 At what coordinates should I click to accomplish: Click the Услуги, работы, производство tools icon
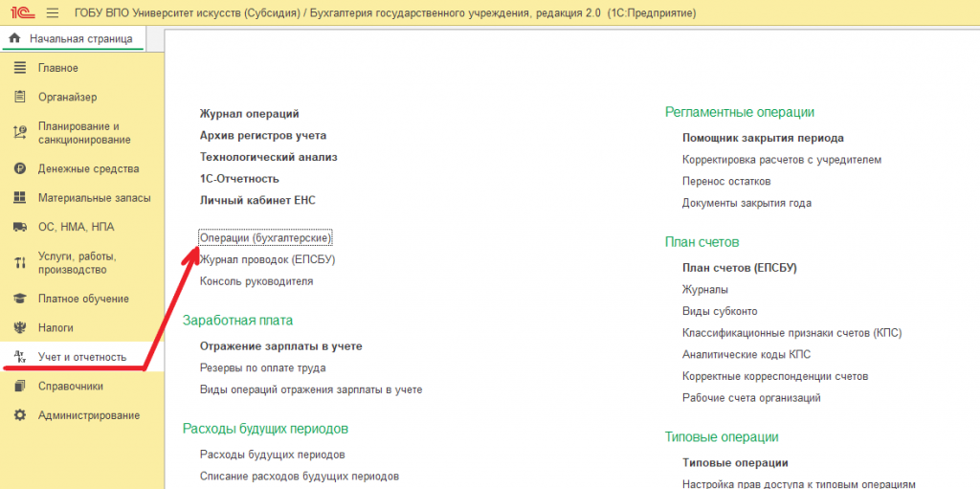[20, 263]
